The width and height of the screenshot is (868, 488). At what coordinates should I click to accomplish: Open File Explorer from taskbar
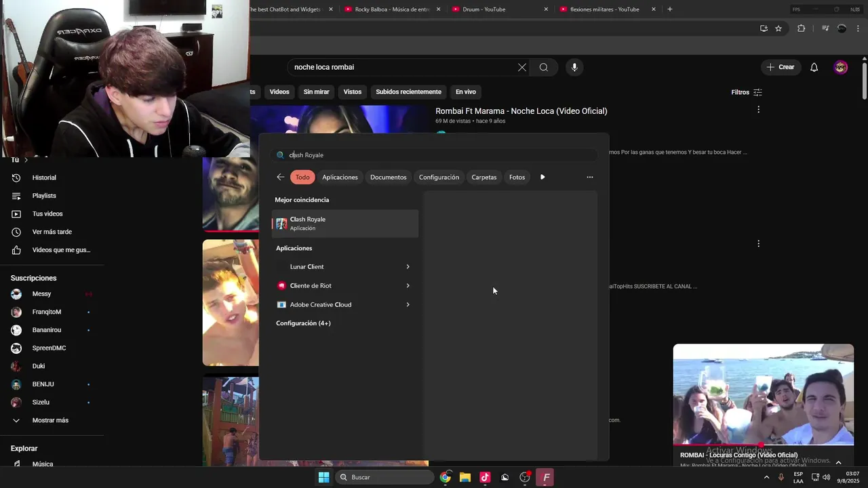click(x=465, y=477)
